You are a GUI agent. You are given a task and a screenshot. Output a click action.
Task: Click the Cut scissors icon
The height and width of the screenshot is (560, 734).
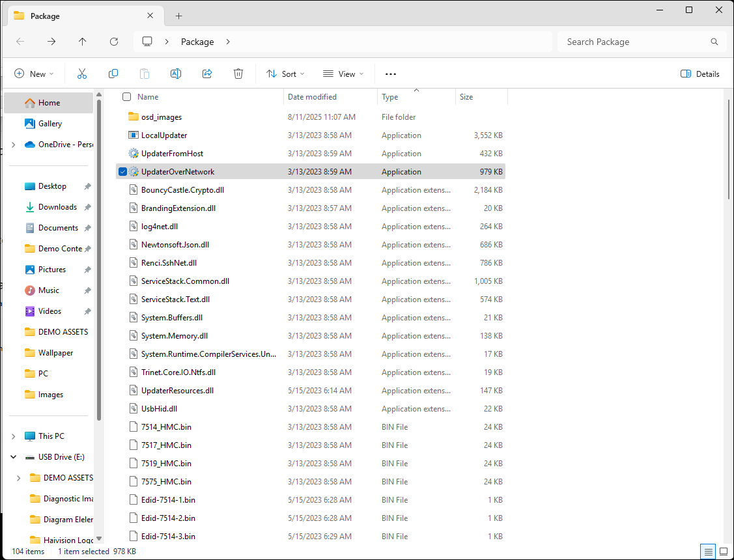(x=82, y=74)
